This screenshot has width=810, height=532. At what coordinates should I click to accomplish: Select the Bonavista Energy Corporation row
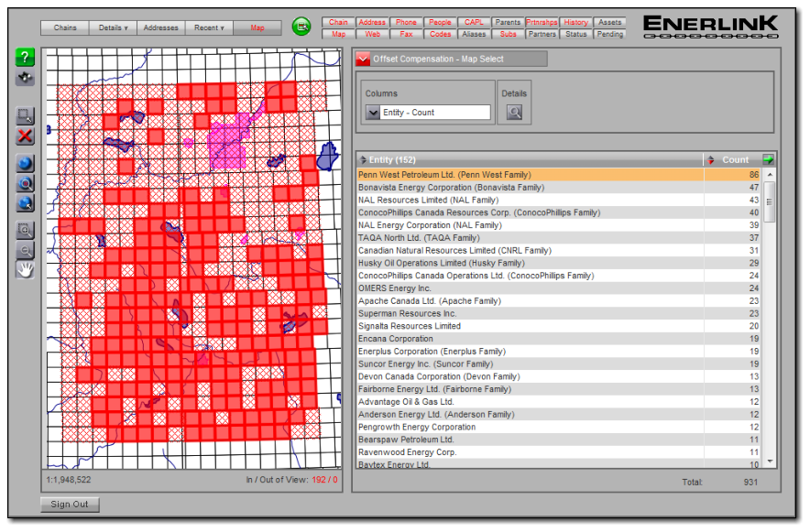tap(560, 188)
